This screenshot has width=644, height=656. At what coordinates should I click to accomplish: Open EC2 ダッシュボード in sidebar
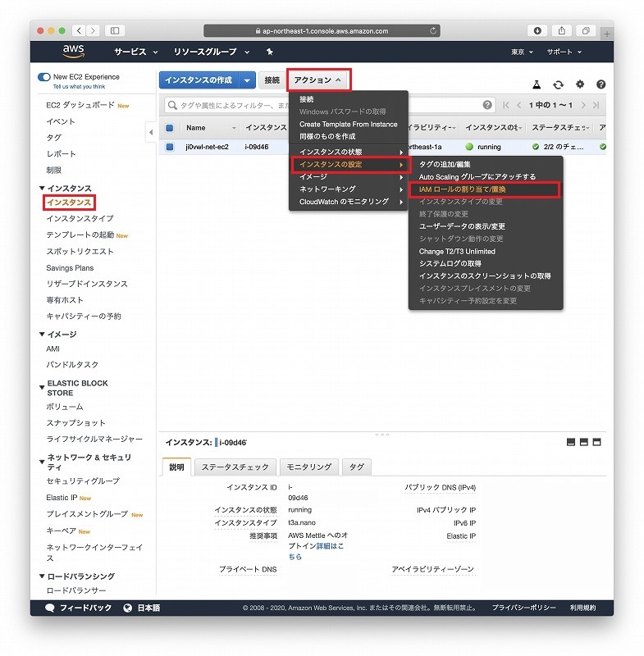(80, 105)
